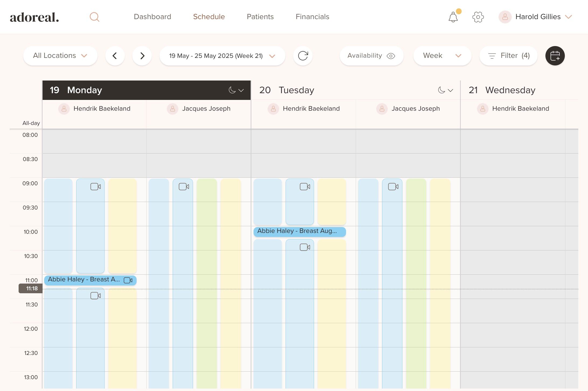588x391 pixels.
Task: Toggle Monday moon night-mode icon
Action: pyautogui.click(x=232, y=90)
